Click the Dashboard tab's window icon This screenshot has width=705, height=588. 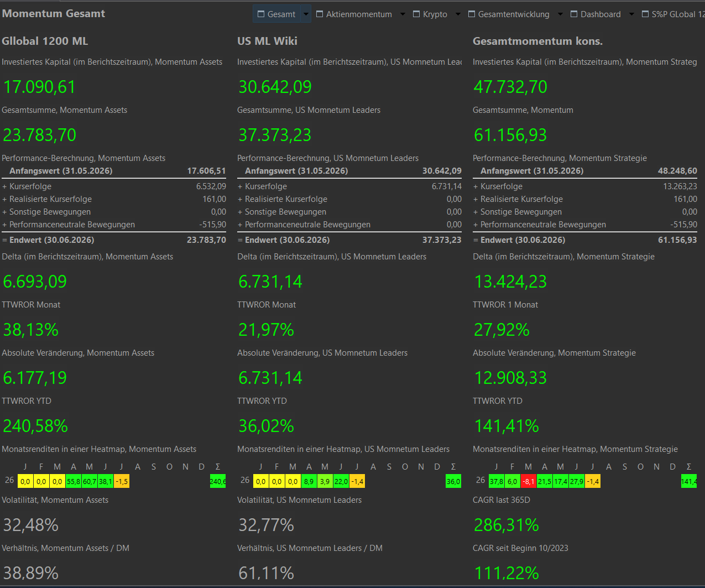coord(574,14)
